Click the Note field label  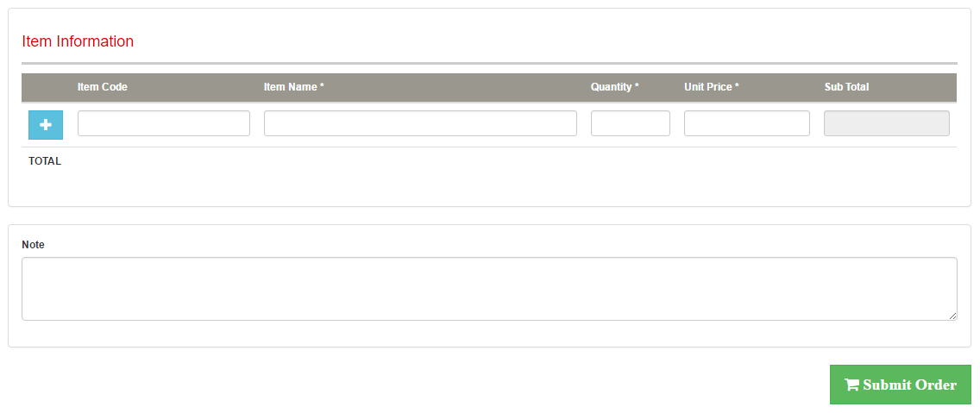tap(33, 245)
